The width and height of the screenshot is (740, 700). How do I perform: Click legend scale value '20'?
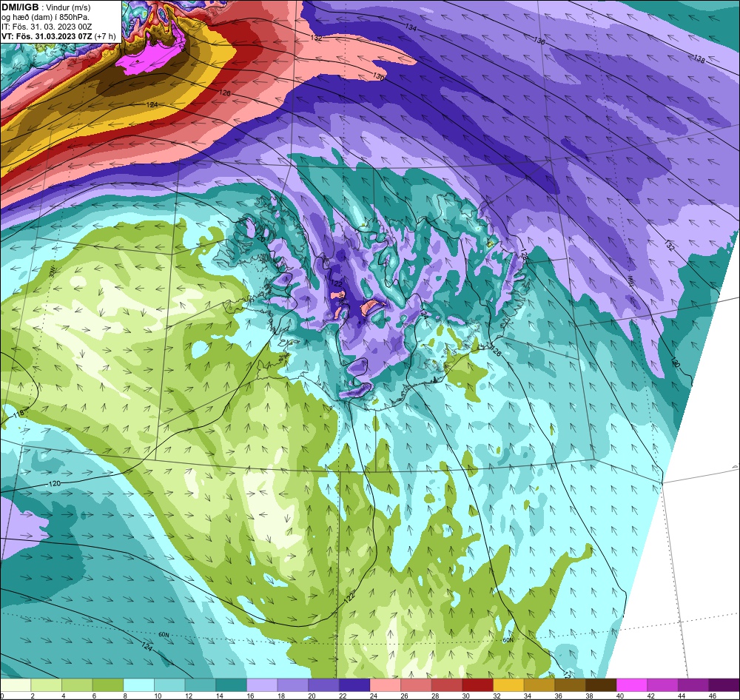312,696
